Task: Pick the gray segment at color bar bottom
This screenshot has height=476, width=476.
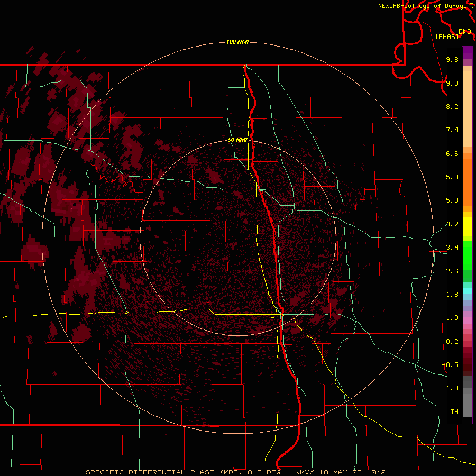Action: click(467, 405)
